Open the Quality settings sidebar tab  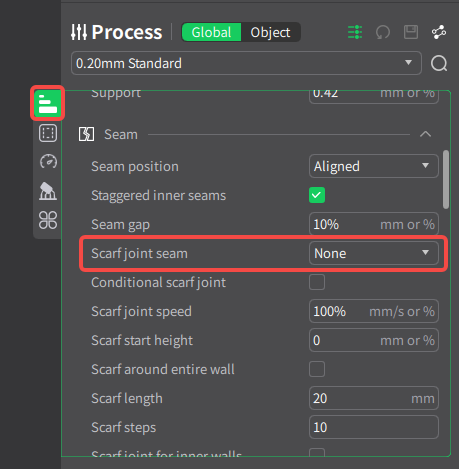point(48,103)
